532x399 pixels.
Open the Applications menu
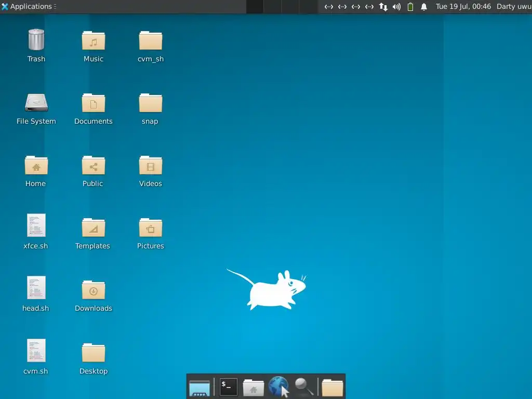click(x=29, y=6)
